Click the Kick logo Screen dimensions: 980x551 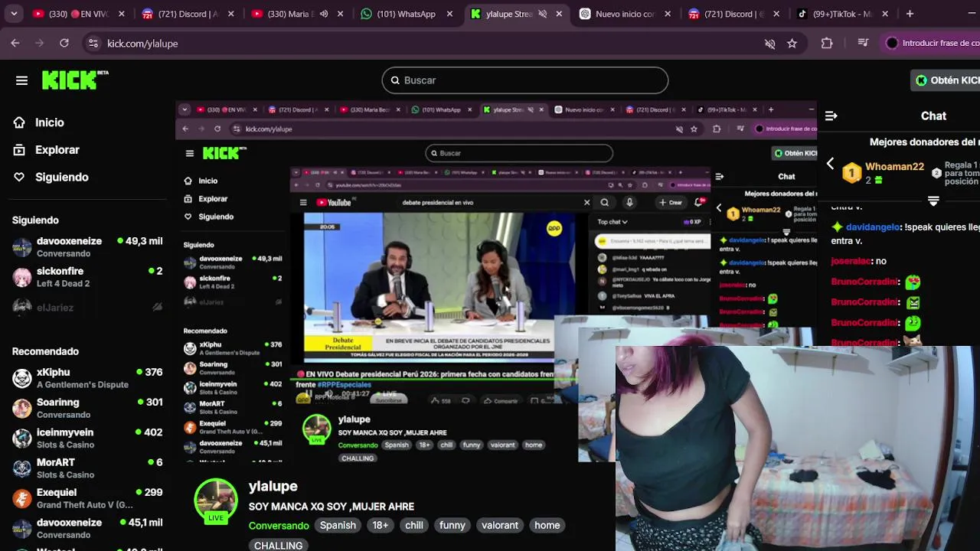tap(75, 80)
